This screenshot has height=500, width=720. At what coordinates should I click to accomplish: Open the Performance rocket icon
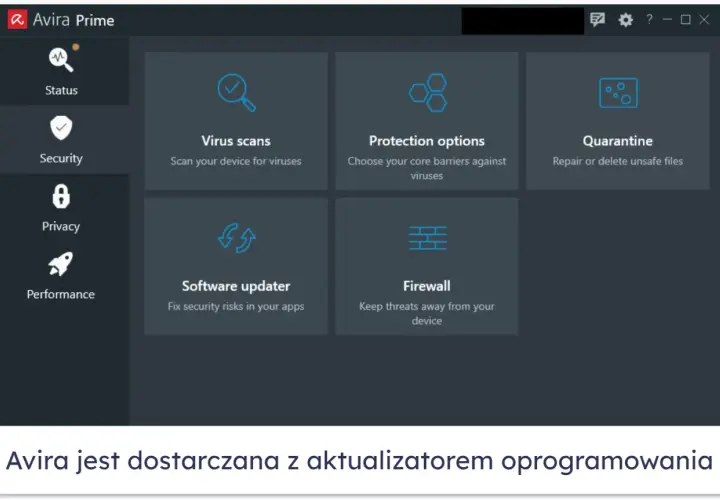pos(61,264)
